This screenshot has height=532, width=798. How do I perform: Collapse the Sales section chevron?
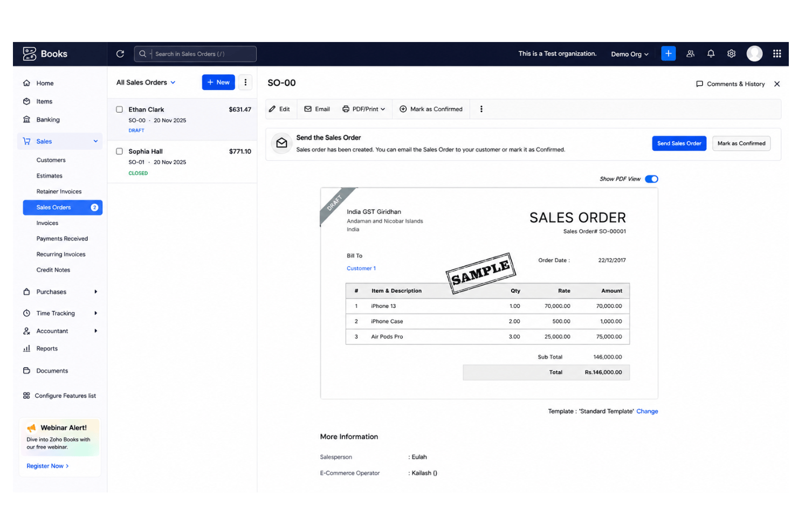[x=95, y=141]
